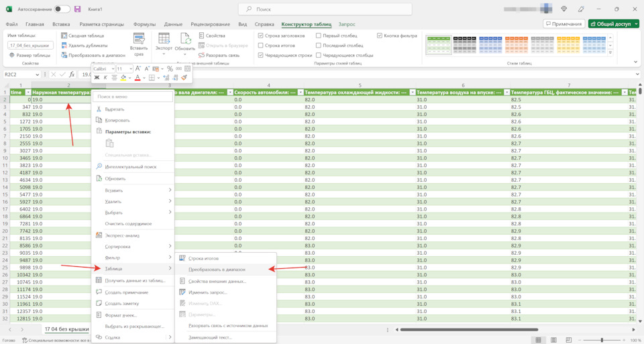The image size is (644, 344).
Task: Open the Формулы ribbon tab
Action: [x=144, y=24]
